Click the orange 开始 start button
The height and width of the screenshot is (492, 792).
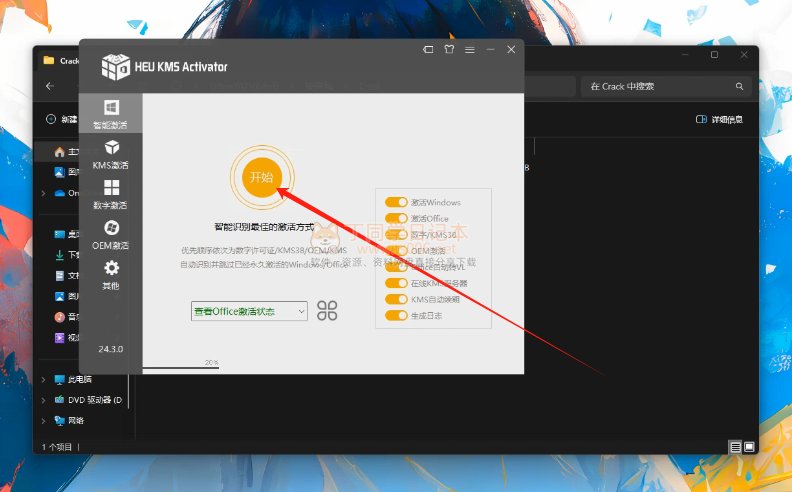click(x=262, y=177)
